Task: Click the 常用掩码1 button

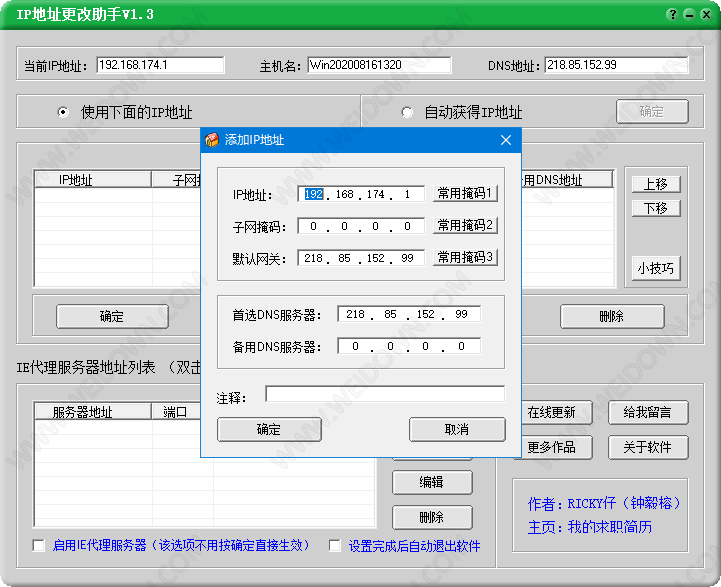Action: point(465,194)
